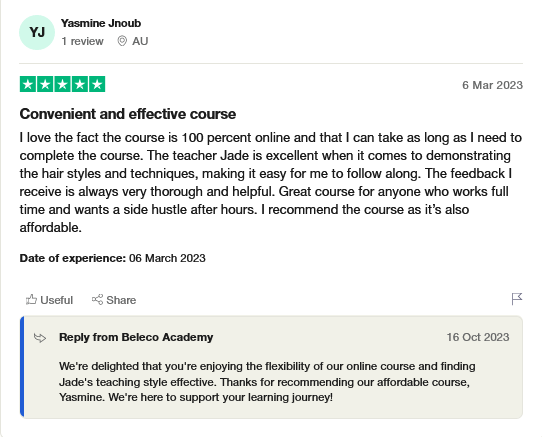Click the reply arrow icon
This screenshot has width=542, height=437.
[x=40, y=337]
